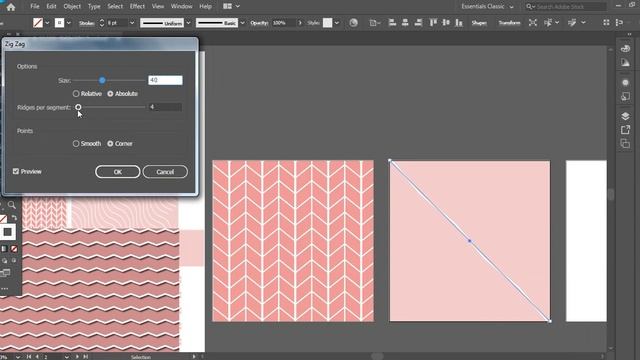Toggle the Preview checkbox
This screenshot has height=360, width=640.
pos(16,171)
